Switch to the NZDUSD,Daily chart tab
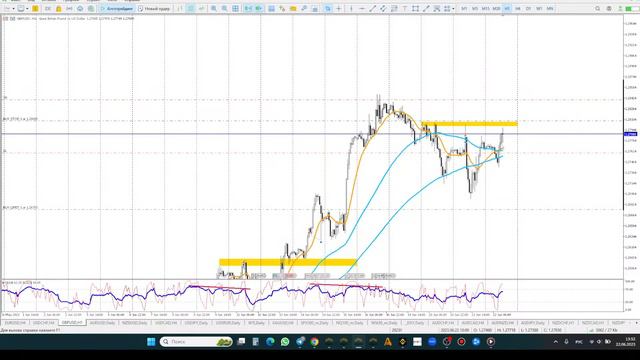The image size is (640, 360). point(134,323)
